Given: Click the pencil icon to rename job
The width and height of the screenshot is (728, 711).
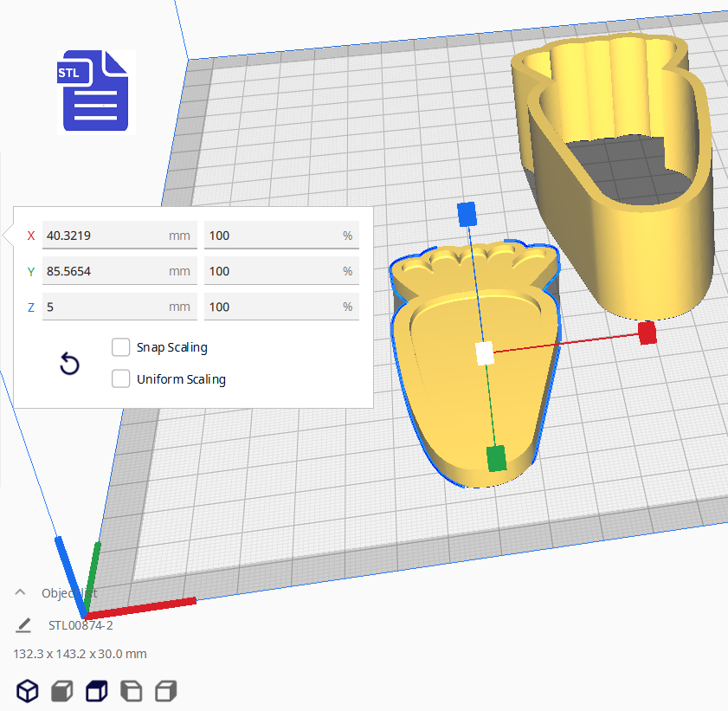Looking at the screenshot, I should point(23,625).
